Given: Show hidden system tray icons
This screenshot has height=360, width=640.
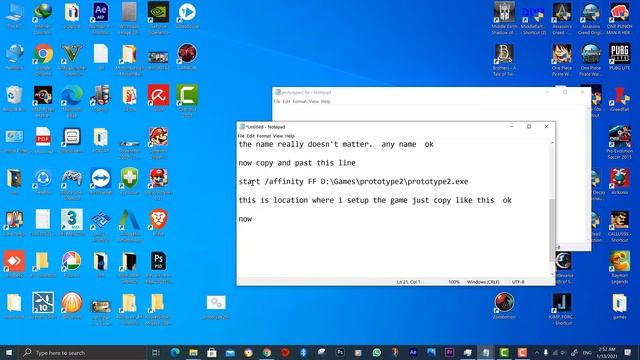Looking at the screenshot, I should click(537, 352).
